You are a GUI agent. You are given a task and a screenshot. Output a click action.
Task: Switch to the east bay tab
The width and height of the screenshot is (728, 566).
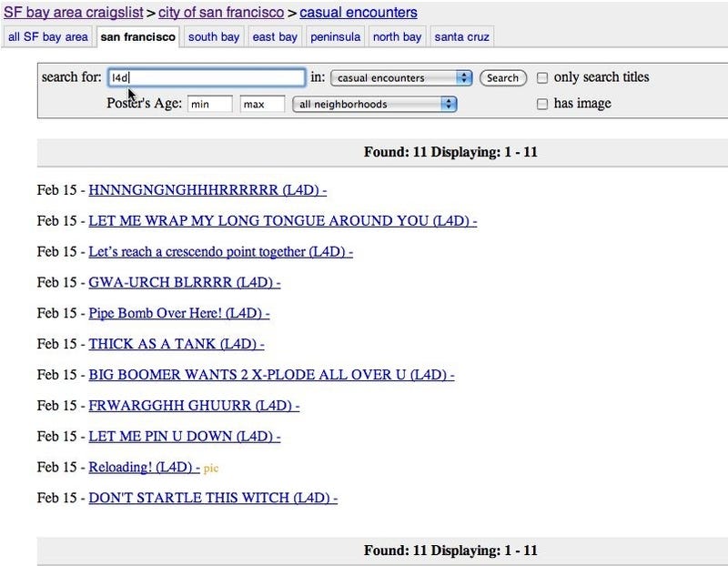point(275,36)
